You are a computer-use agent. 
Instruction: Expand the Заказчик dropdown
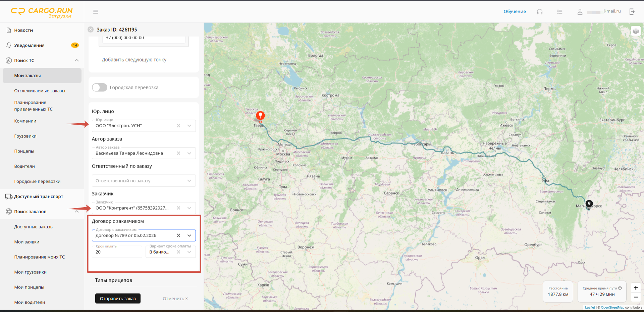click(x=189, y=208)
